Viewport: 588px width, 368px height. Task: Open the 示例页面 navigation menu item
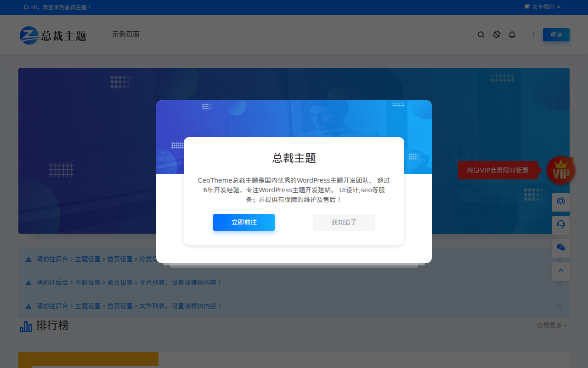tap(126, 34)
